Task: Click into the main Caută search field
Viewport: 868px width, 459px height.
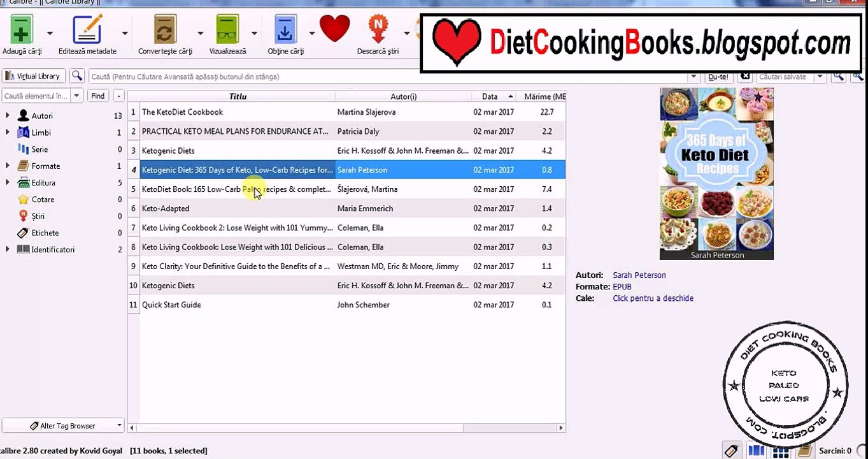Action: pyautogui.click(x=388, y=76)
